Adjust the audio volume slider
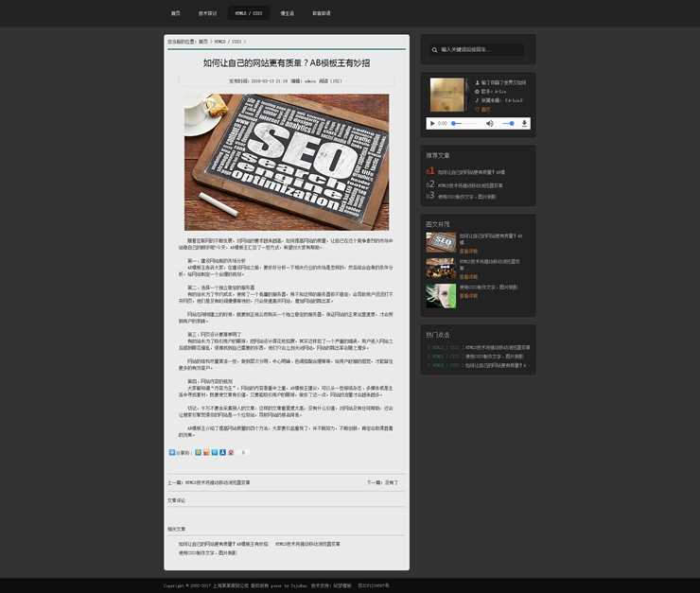The width and height of the screenshot is (700, 593). (508, 124)
